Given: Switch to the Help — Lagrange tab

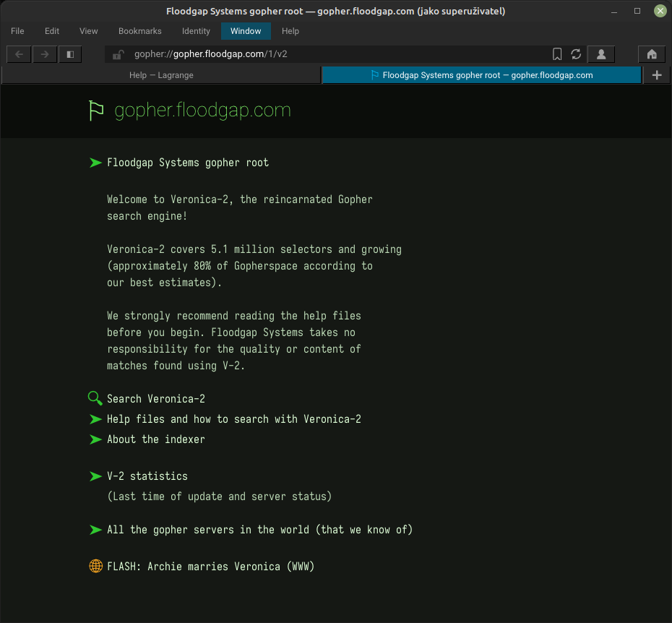Looking at the screenshot, I should [161, 75].
